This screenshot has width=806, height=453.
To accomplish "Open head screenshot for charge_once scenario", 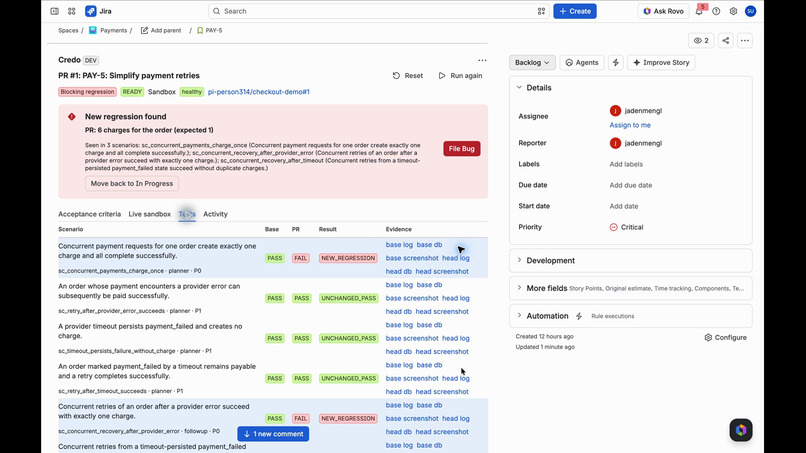I will (x=442, y=271).
